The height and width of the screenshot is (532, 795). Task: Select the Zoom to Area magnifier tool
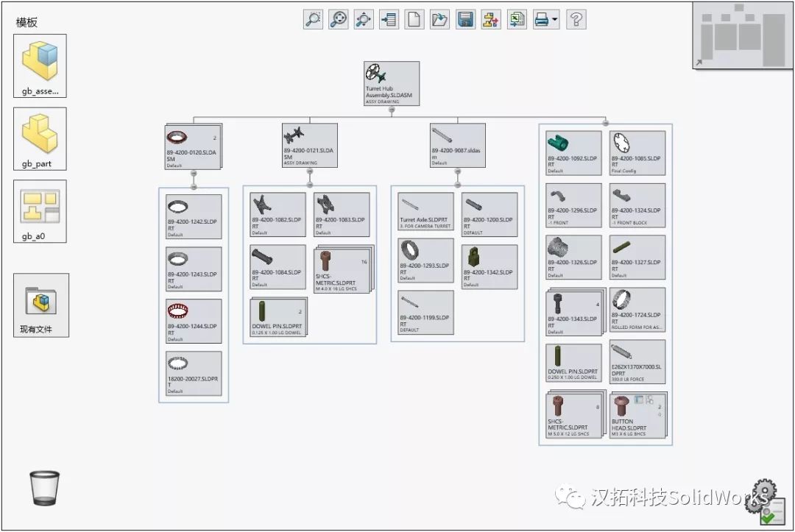click(x=313, y=20)
